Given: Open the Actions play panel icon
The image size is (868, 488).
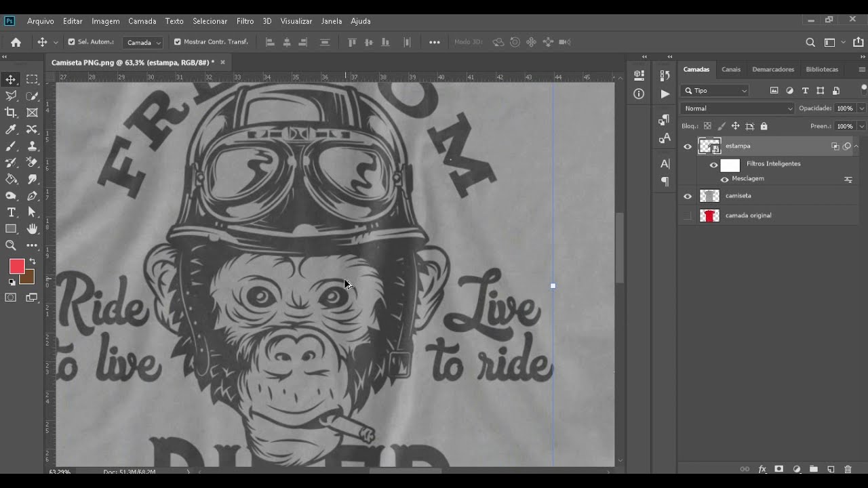Looking at the screenshot, I should coord(665,94).
